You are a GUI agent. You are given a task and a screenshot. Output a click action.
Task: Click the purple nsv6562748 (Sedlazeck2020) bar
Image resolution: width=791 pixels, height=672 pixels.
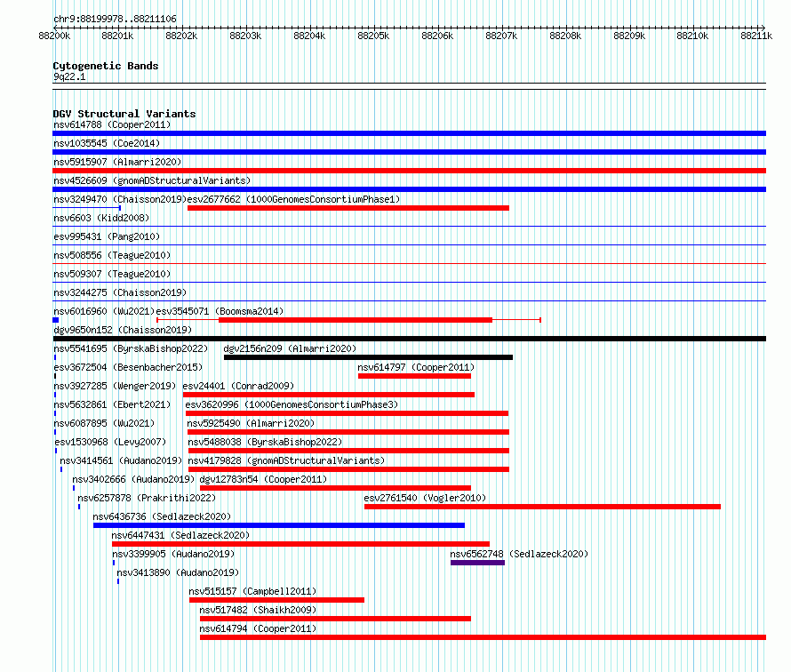click(478, 563)
